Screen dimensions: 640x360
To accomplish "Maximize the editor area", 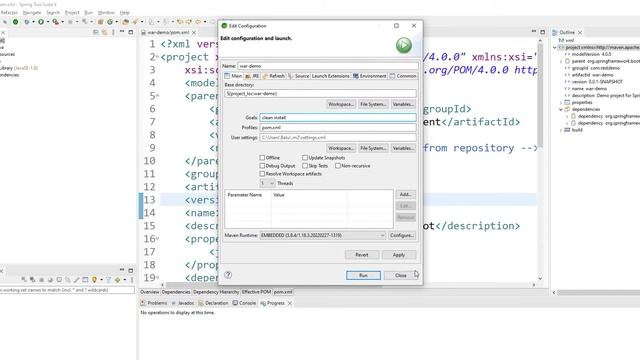I will pos(542,32).
